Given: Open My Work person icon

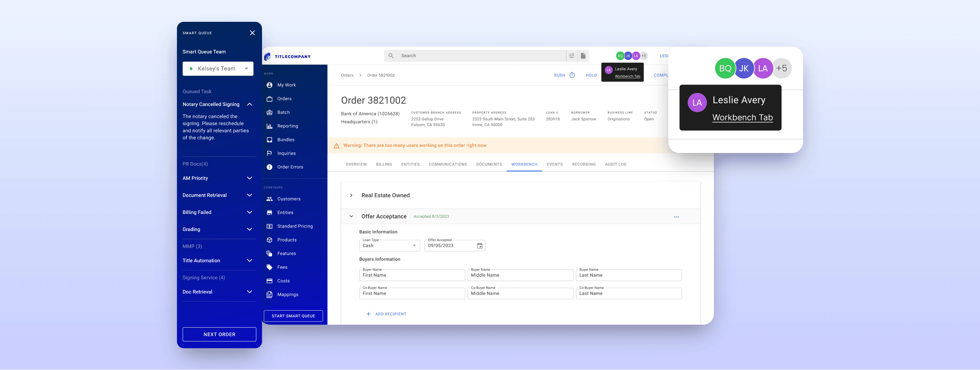Looking at the screenshot, I should [269, 85].
